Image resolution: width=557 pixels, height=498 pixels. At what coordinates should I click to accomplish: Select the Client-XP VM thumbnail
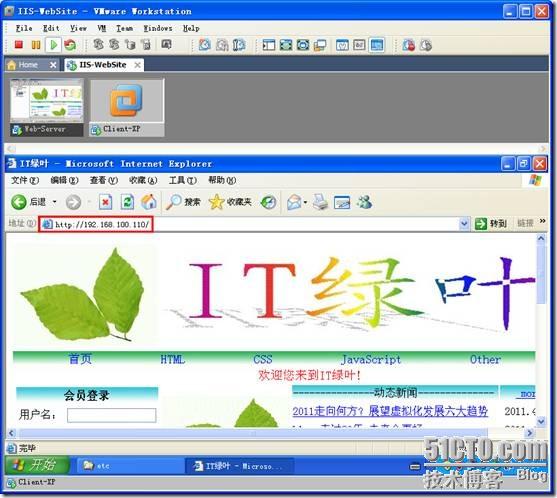click(127, 107)
